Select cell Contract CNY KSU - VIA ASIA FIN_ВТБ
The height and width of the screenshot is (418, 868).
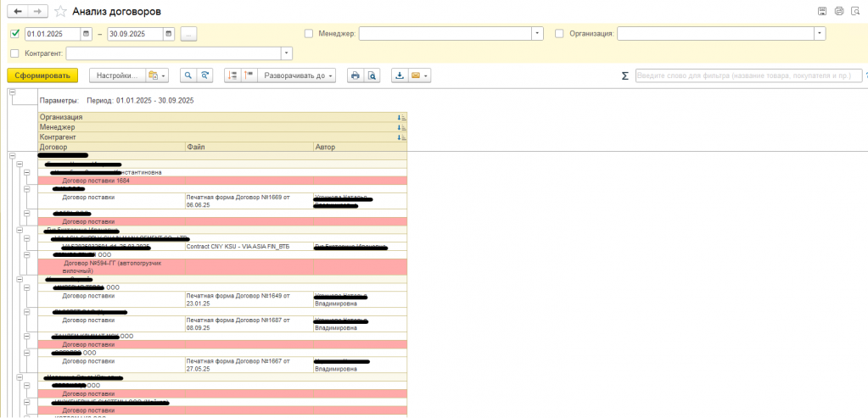point(249,247)
